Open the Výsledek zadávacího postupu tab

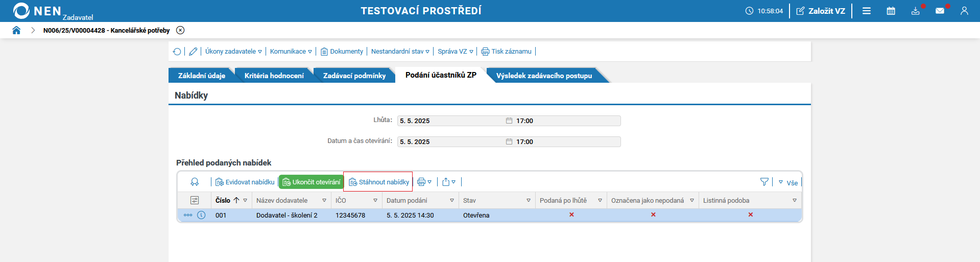point(544,76)
